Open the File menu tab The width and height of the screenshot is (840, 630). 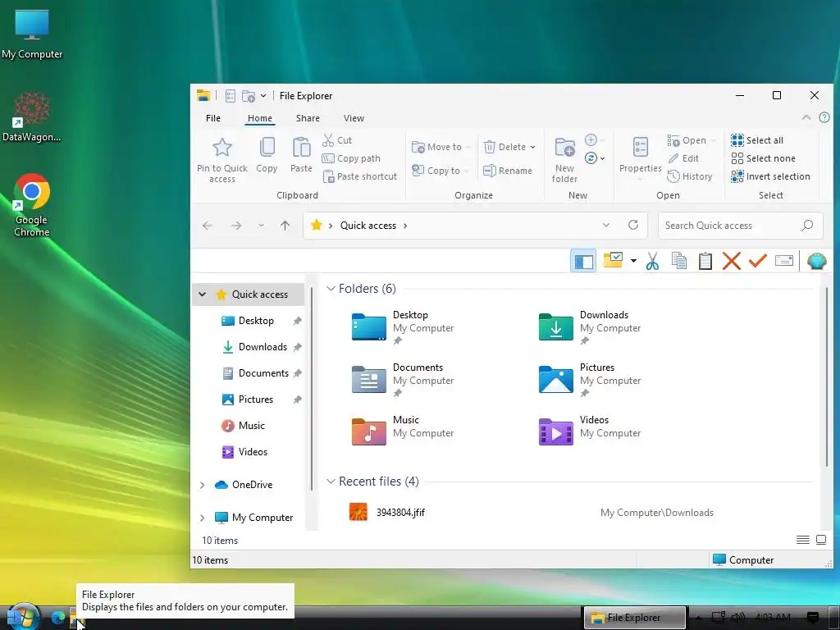(x=213, y=118)
